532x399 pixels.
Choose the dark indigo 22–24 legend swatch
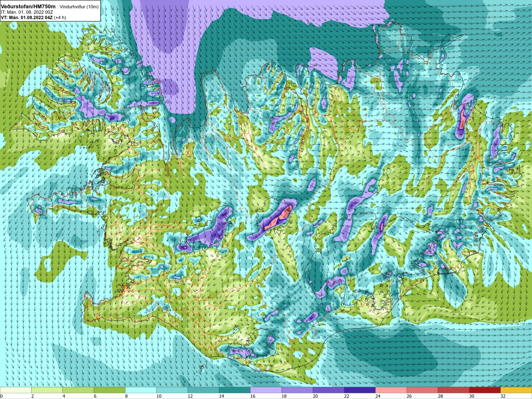tap(360, 390)
